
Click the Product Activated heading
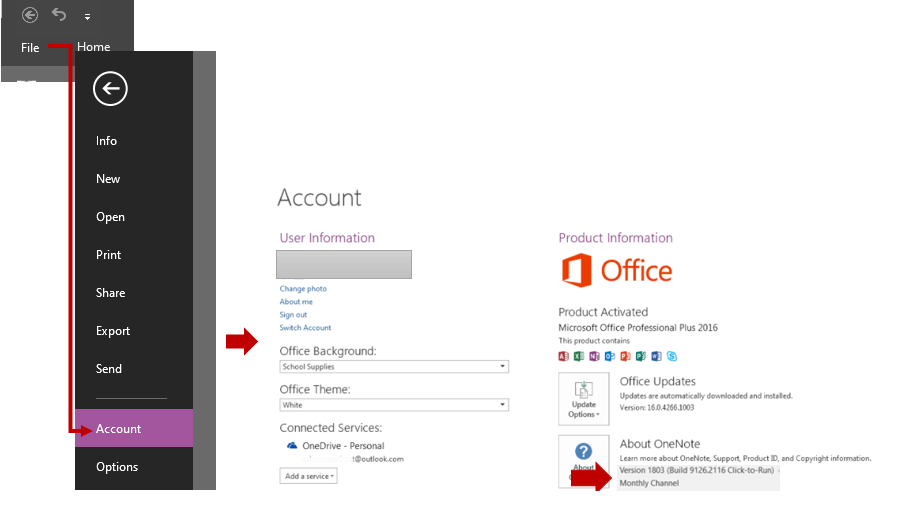603,312
